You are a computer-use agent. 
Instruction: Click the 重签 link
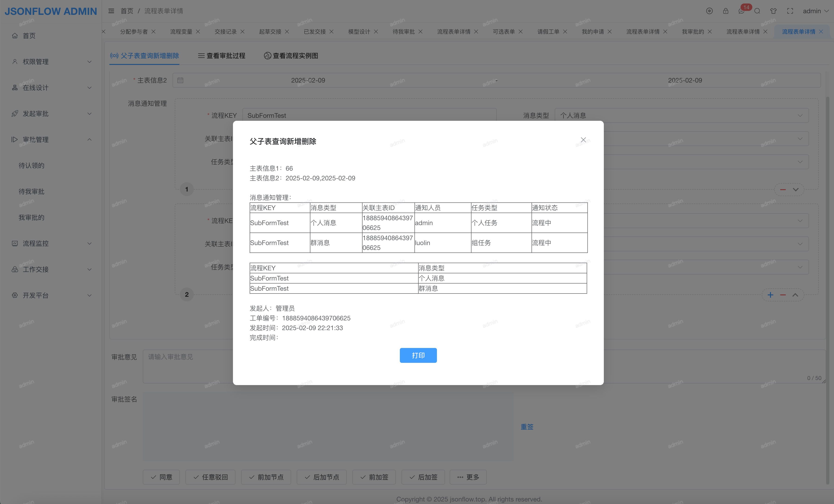point(527,427)
